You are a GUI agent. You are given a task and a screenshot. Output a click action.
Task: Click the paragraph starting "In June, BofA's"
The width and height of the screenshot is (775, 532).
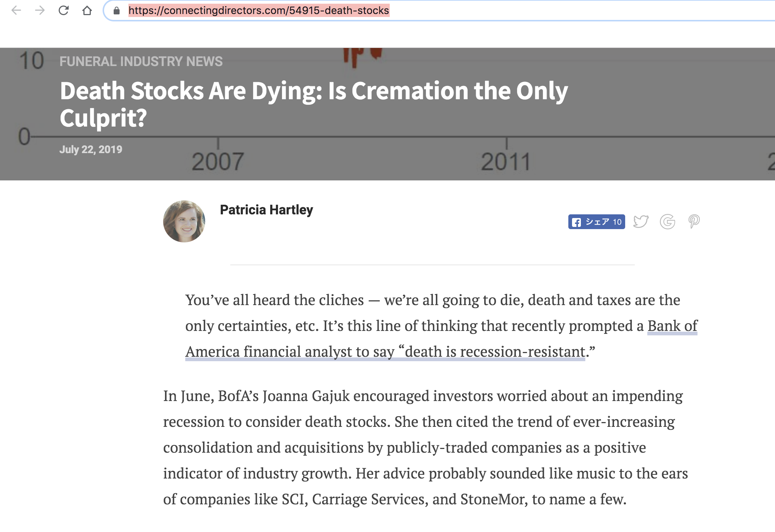pos(425,447)
